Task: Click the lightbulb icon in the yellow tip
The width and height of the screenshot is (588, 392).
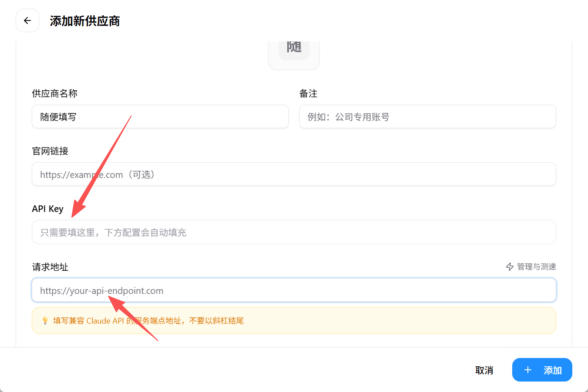Action: (x=45, y=320)
